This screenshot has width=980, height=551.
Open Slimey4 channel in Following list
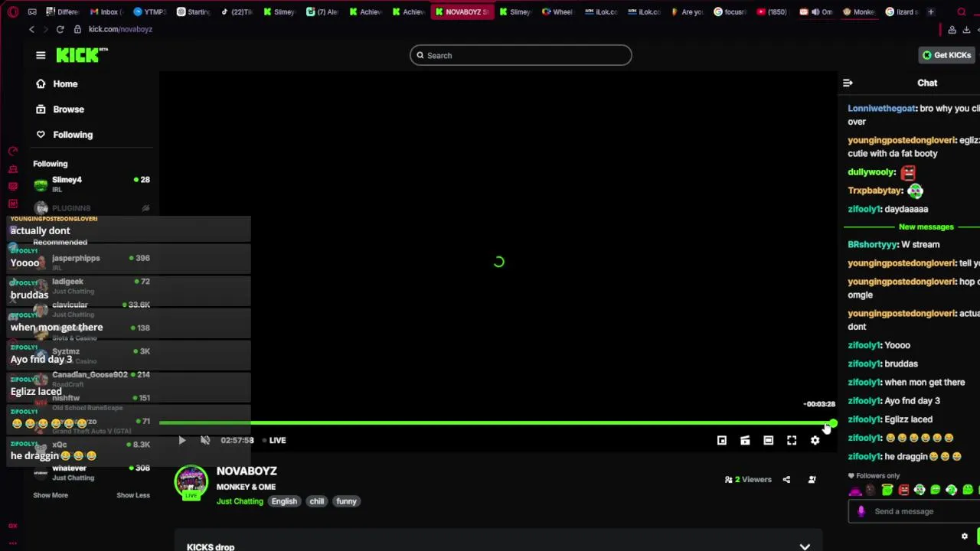coord(92,184)
